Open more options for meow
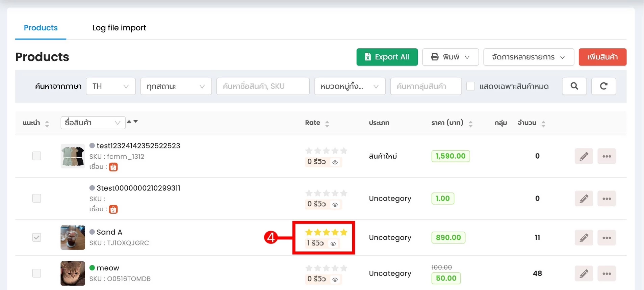This screenshot has height=290, width=644. 607,273
